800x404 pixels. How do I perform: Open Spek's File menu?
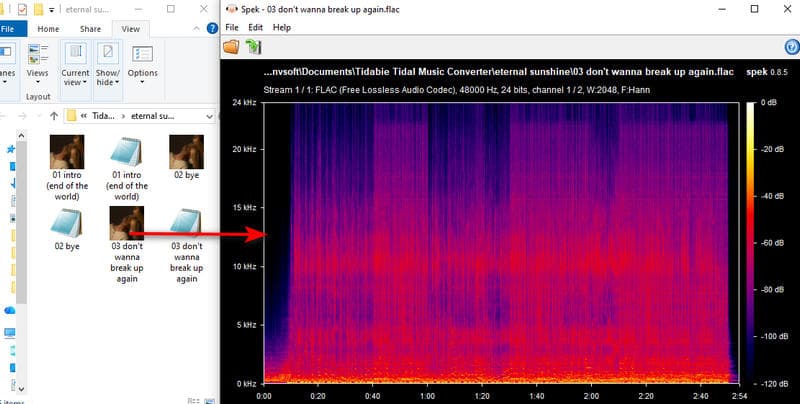232,28
